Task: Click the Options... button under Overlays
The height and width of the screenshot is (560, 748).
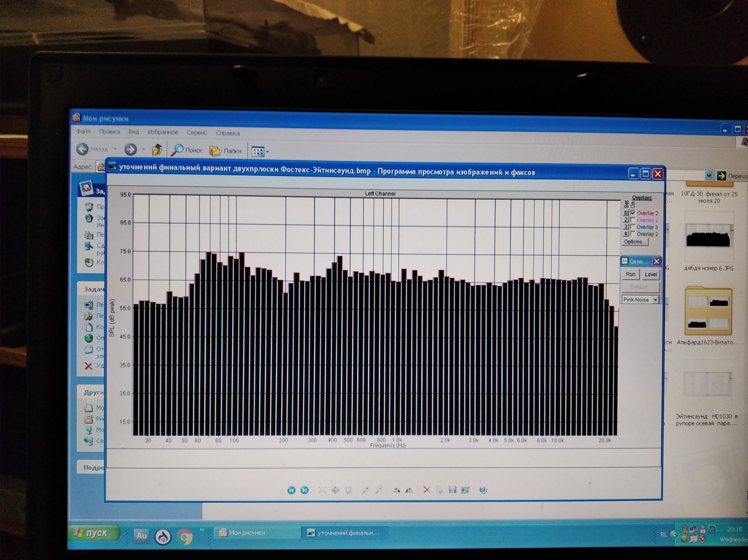Action: (x=635, y=242)
